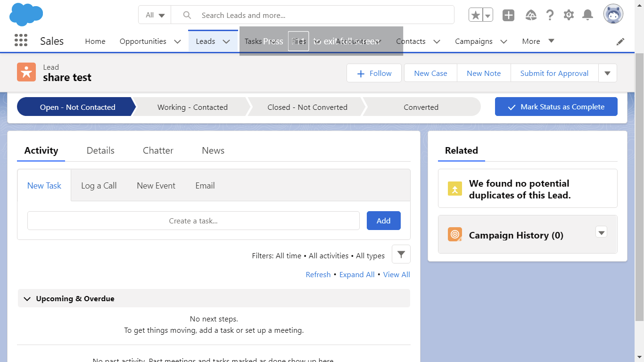644x362 pixels.
Task: Open the Leads tab chevron menu
Action: click(226, 41)
